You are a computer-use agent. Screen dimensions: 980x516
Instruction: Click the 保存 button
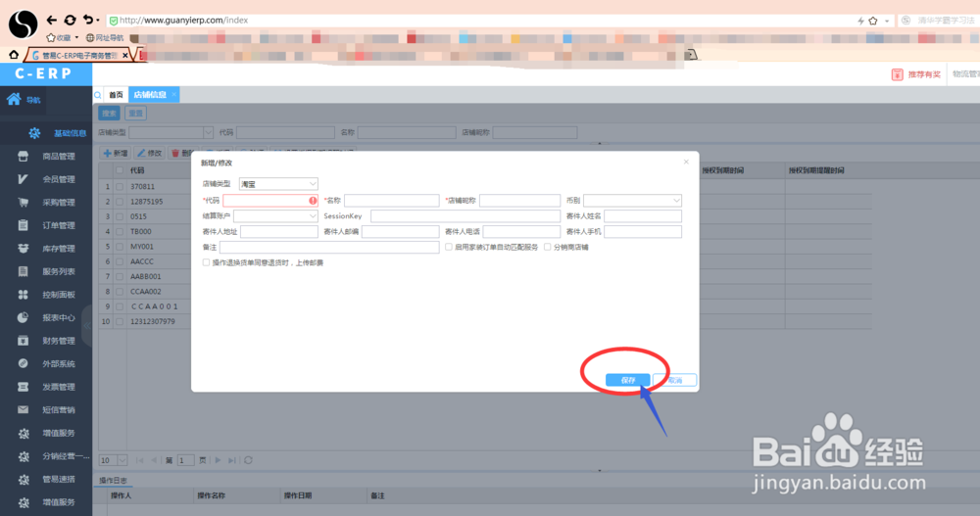[627, 380]
